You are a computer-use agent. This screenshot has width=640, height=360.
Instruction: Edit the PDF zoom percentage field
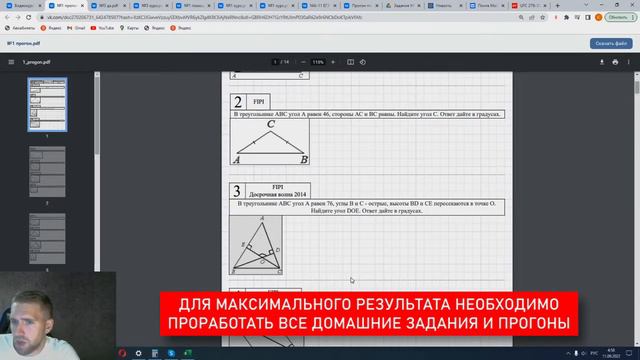318,62
